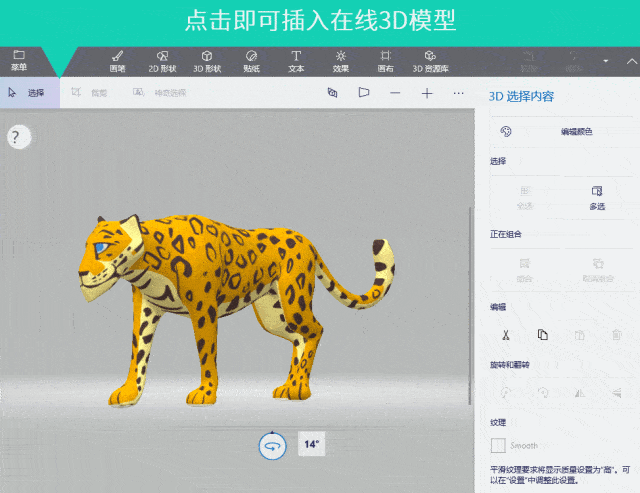Image resolution: width=640 pixels, height=493 pixels.
Task: Click the 3D 选择内容 panel title
Action: pos(521,96)
